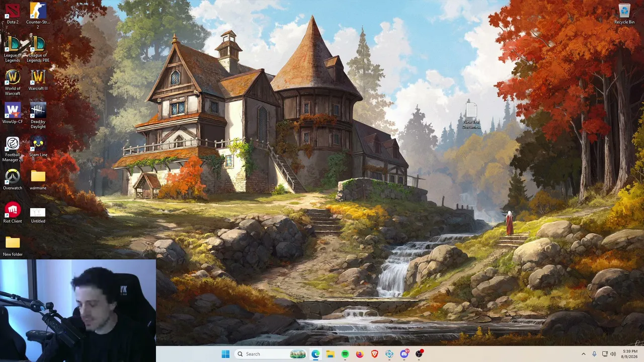Open Firefox from the taskbar

coord(360,354)
